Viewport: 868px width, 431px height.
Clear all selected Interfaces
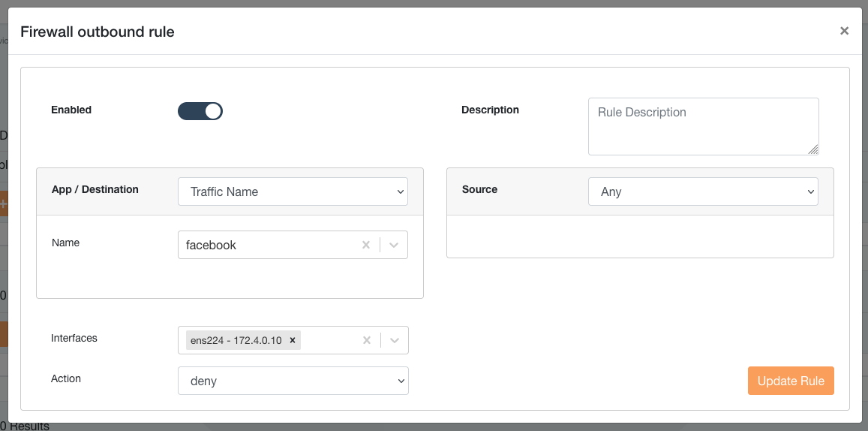point(367,340)
